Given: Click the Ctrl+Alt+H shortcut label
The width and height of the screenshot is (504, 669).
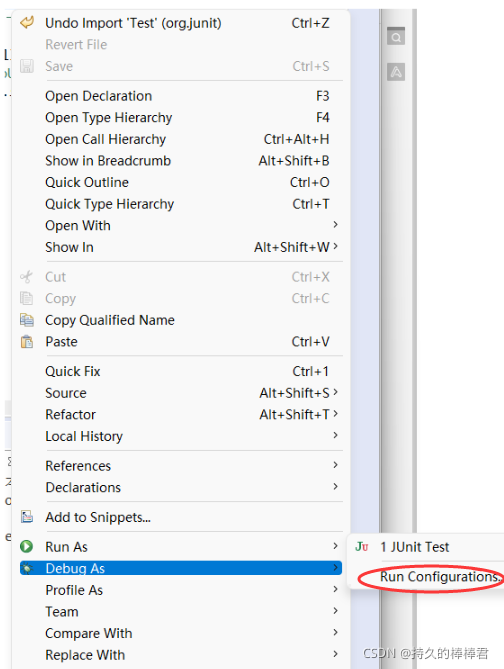Looking at the screenshot, I should (x=297, y=139).
